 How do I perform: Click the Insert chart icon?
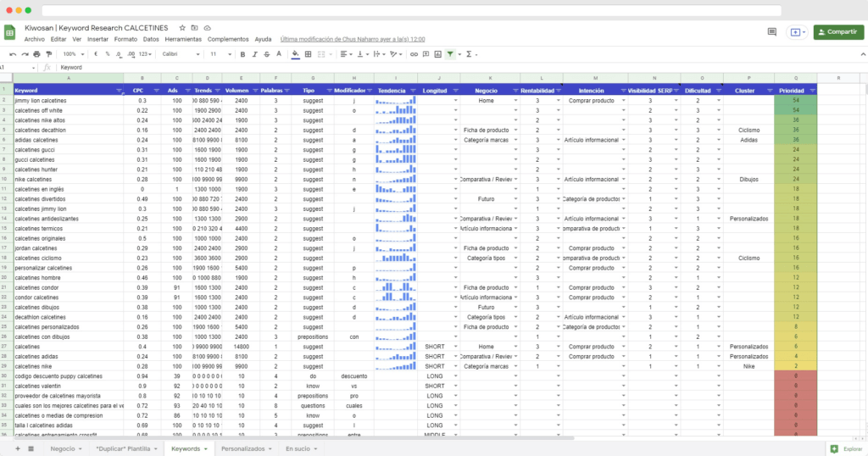pyautogui.click(x=438, y=54)
